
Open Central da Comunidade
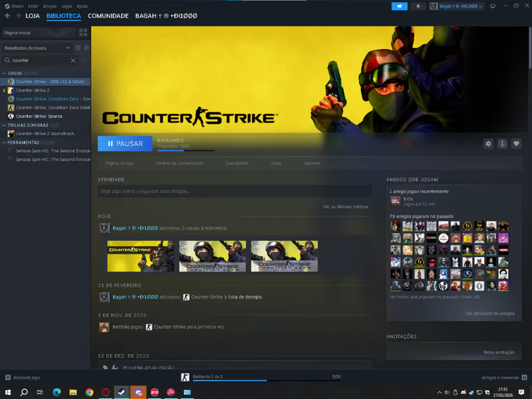pos(180,163)
